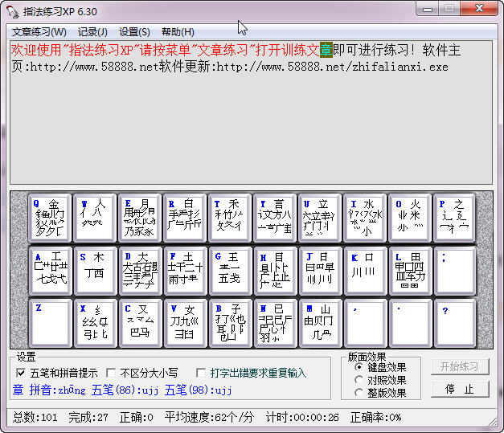Click the N key showing 已 radical
504x433 pixels.
(275, 323)
